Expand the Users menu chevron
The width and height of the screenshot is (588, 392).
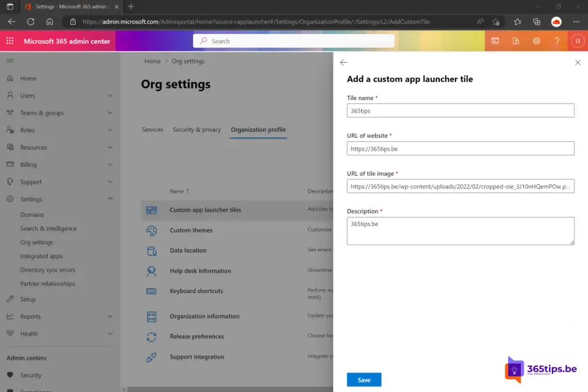110,95
